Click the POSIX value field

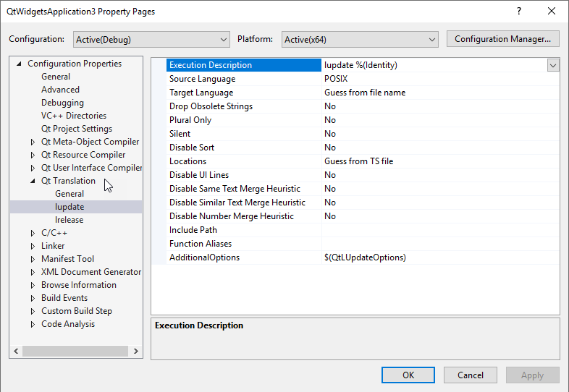point(440,79)
